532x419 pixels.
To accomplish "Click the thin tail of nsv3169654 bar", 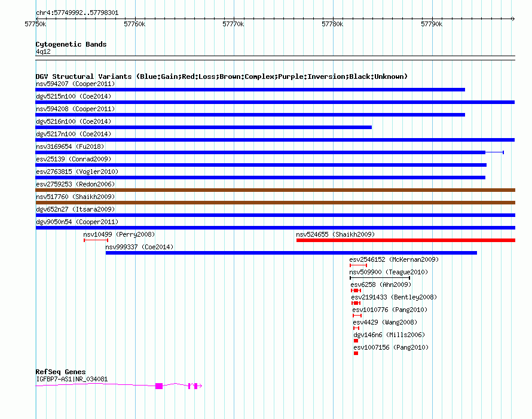I will (x=495, y=152).
